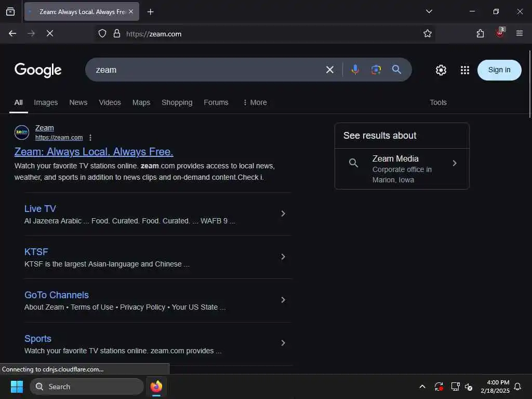Open the Sports sitelink

(x=38, y=339)
